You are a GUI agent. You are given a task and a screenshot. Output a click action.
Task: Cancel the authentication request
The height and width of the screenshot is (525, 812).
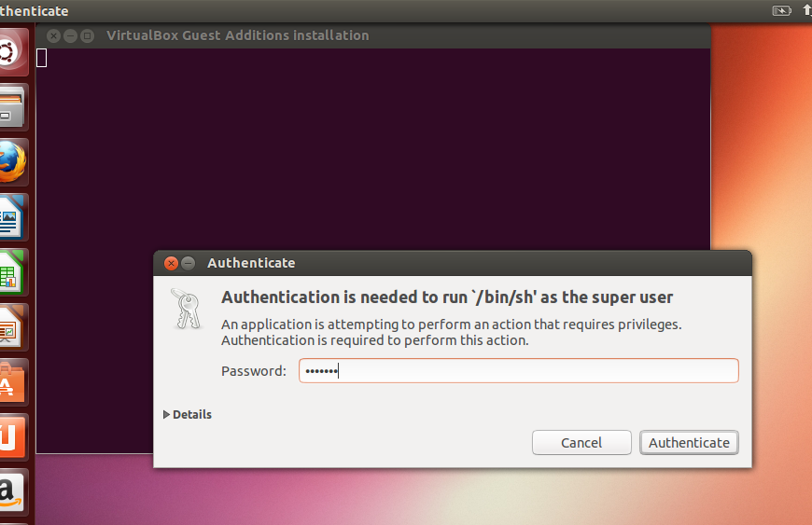[x=581, y=443]
